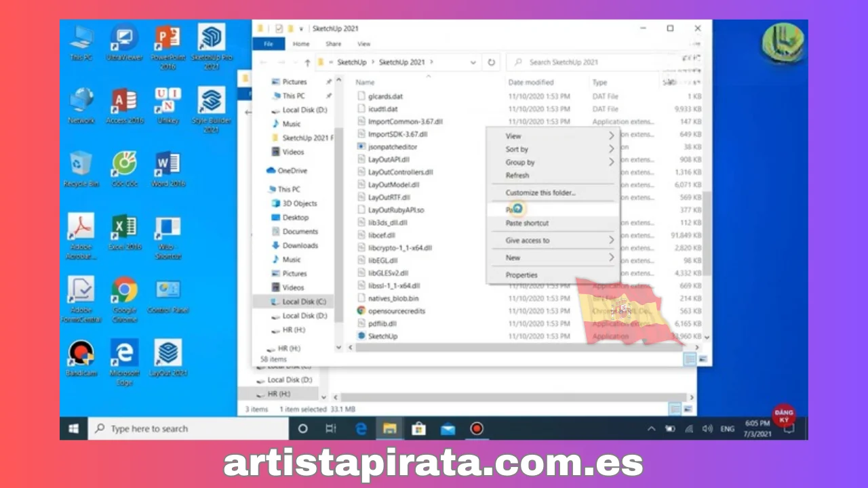Launch PowerPoint 2016 from the desktop

(x=168, y=46)
